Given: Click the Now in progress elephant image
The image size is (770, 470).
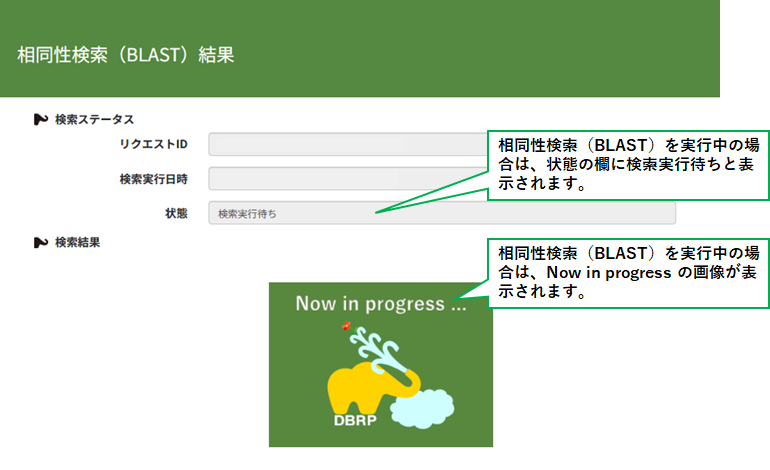Looking at the screenshot, I should pyautogui.click(x=381, y=364).
